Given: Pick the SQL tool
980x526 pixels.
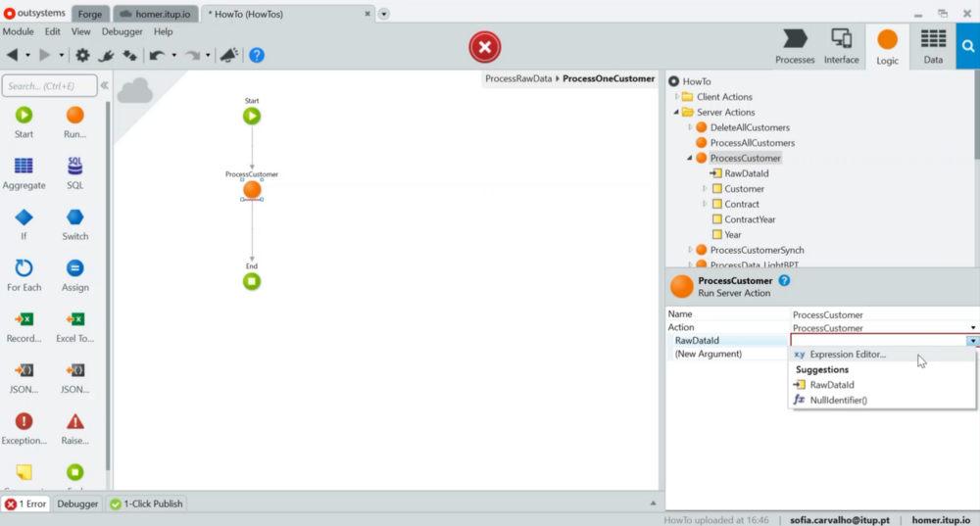Looking at the screenshot, I should pos(75,173).
